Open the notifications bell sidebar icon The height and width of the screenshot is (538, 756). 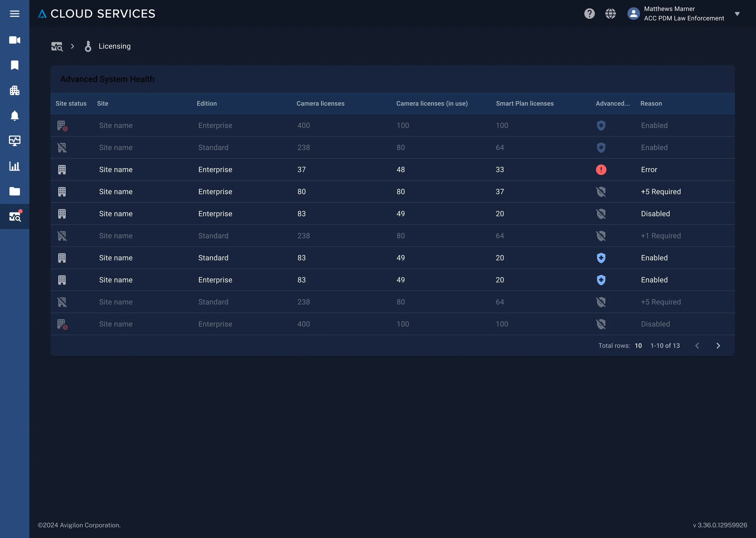15,116
